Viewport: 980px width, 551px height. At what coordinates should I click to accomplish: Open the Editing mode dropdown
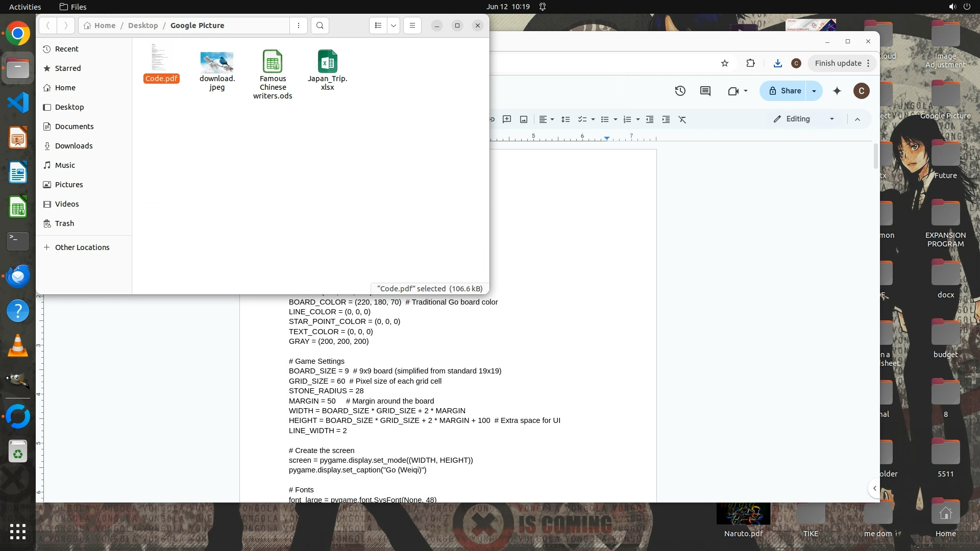804,119
